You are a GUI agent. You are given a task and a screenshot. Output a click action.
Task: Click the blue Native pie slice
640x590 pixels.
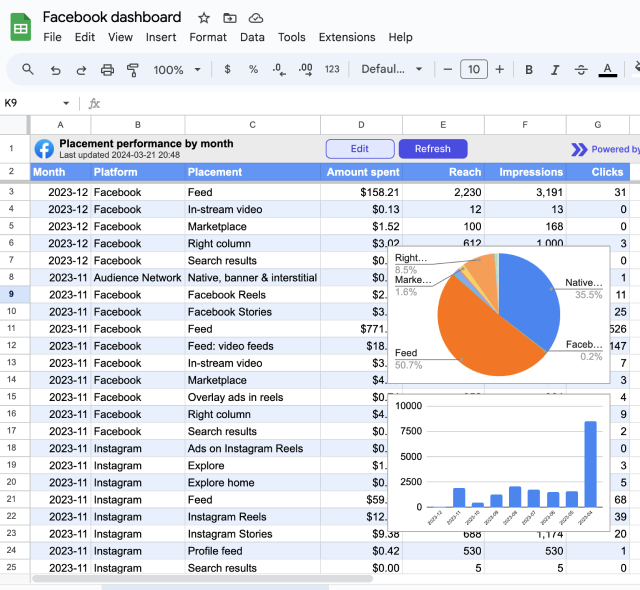pos(531,298)
